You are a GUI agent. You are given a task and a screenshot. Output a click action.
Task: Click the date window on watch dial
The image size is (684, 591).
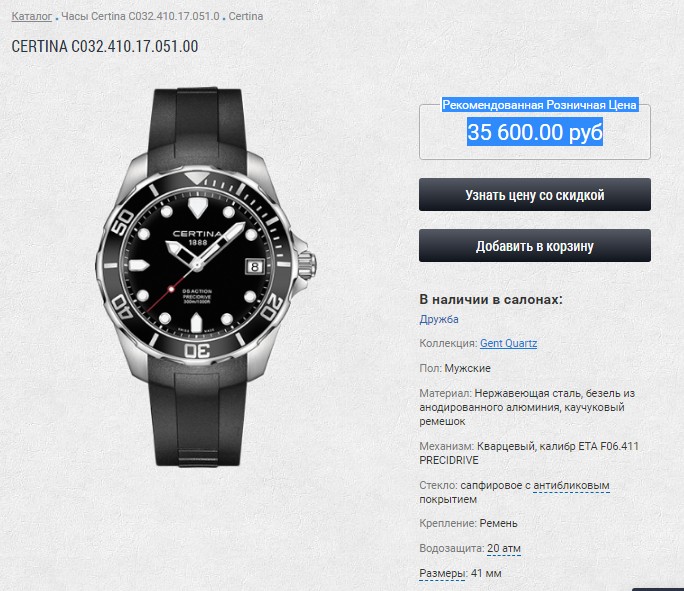pos(255,266)
